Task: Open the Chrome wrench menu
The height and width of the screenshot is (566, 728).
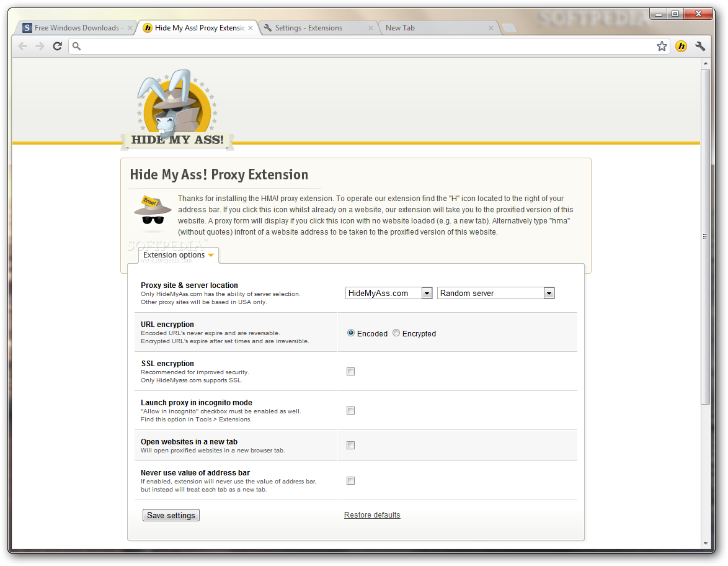Action: point(700,46)
